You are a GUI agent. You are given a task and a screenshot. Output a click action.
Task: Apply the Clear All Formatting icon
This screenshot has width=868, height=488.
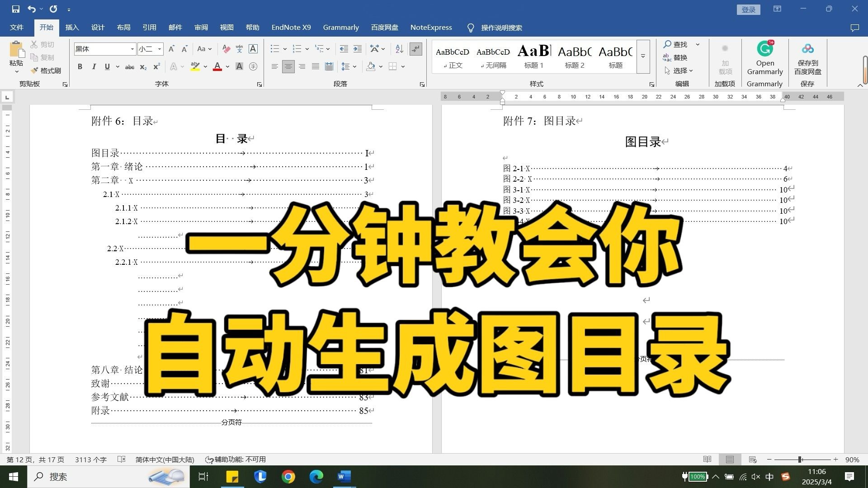pos(226,48)
